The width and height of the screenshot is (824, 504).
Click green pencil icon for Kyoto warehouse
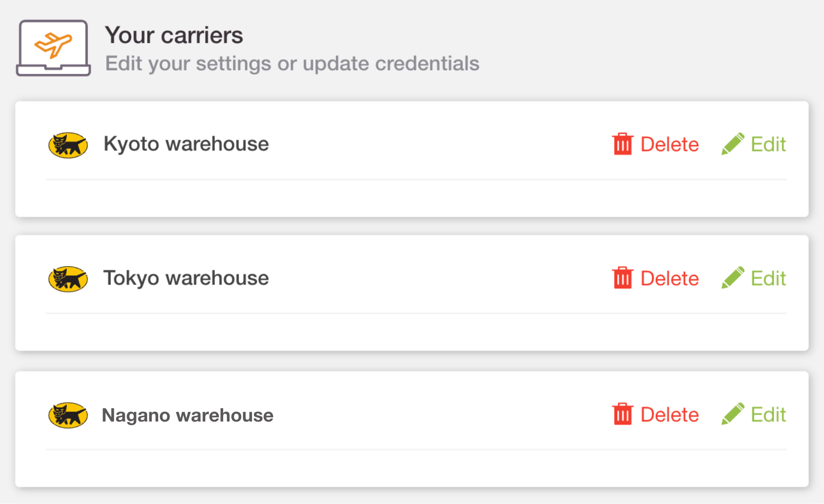click(x=733, y=144)
